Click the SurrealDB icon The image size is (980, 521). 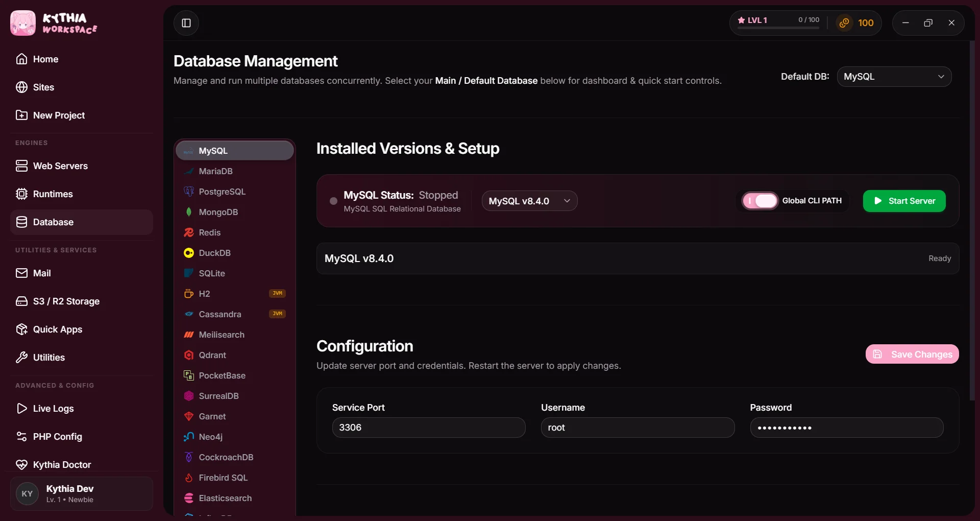[189, 396]
